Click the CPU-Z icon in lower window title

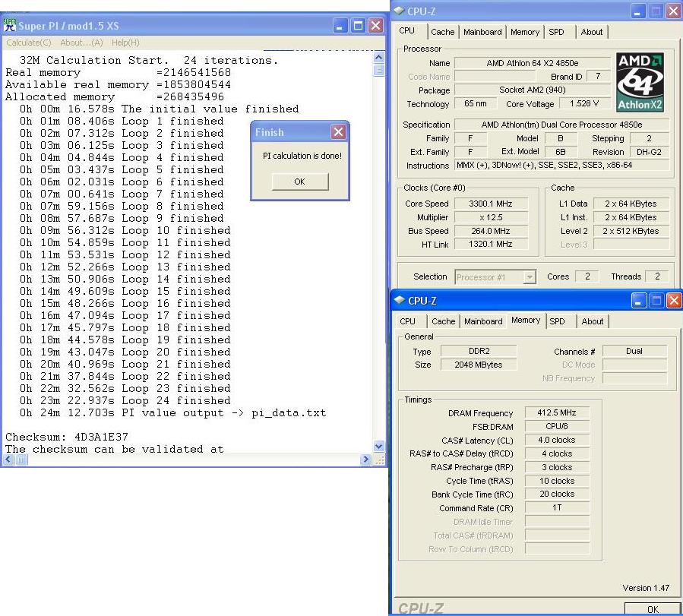coord(400,300)
